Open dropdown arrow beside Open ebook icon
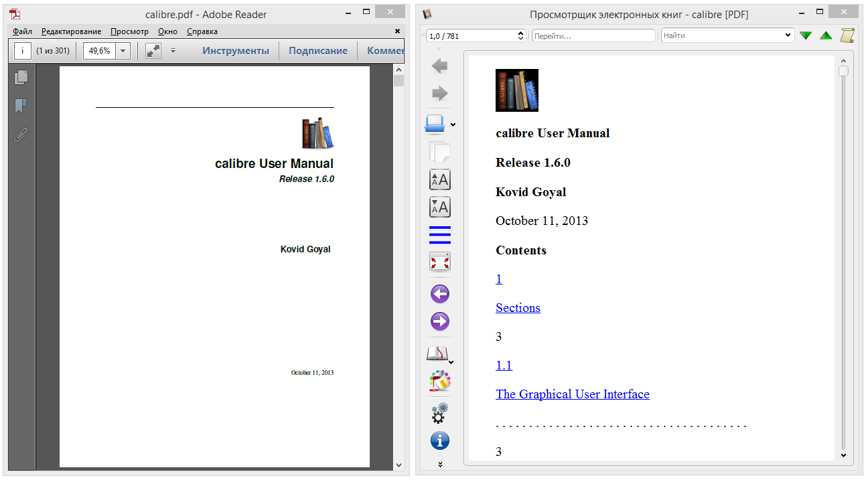Viewport: 868px width, 480px height. coord(453,125)
